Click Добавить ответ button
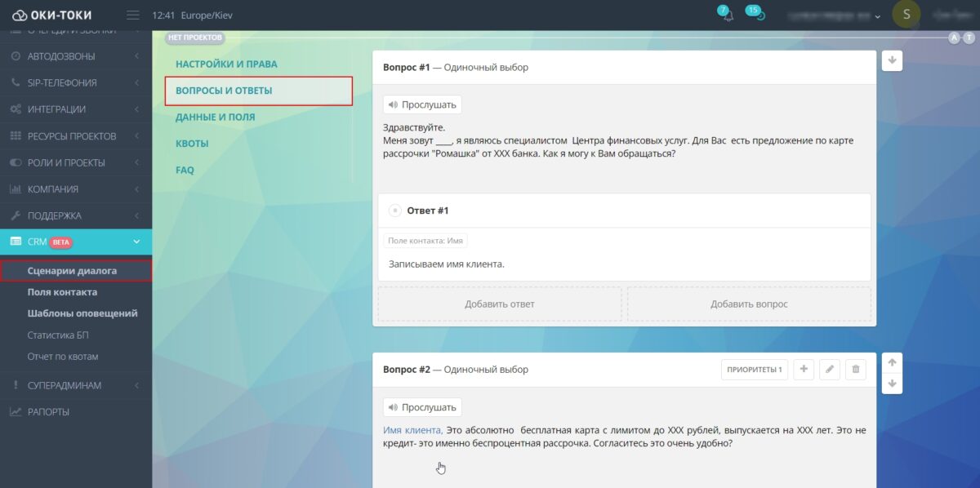 499,304
